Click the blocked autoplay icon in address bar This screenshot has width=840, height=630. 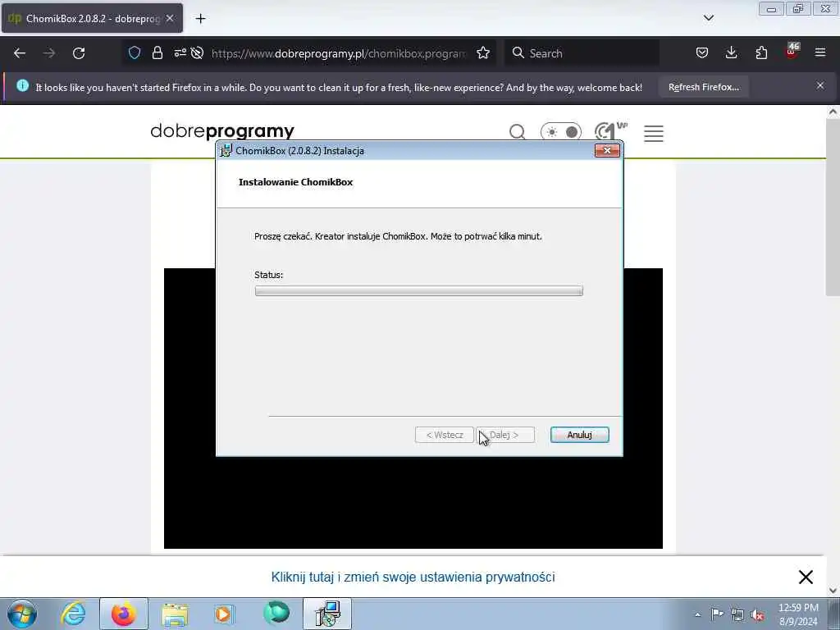click(197, 52)
